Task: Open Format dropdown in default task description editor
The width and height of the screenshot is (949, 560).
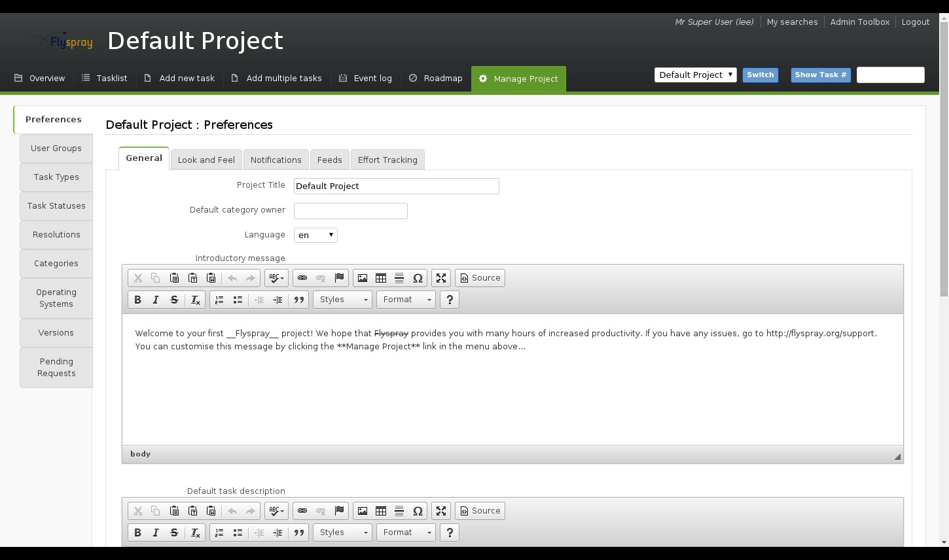Action: pyautogui.click(x=406, y=533)
